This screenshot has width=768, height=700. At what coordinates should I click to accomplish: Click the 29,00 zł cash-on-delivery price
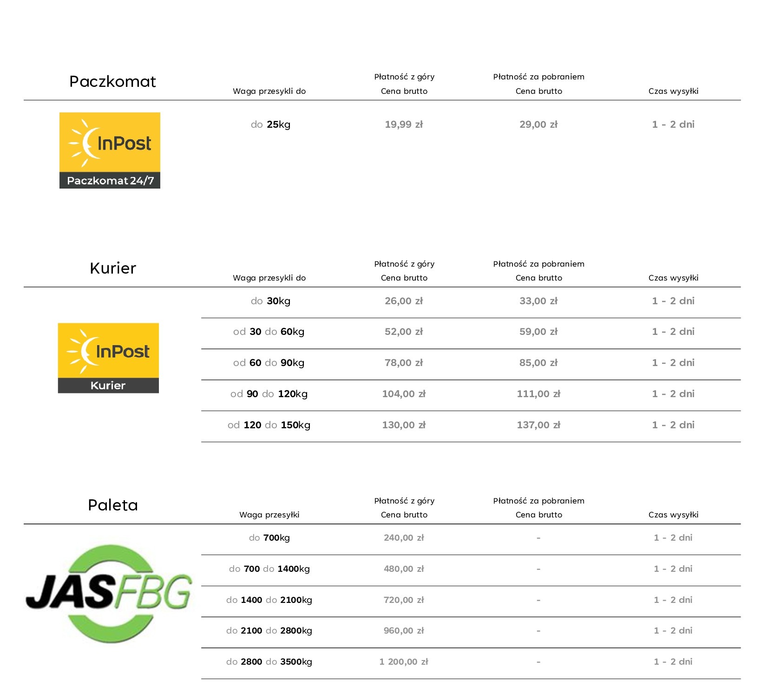click(538, 124)
